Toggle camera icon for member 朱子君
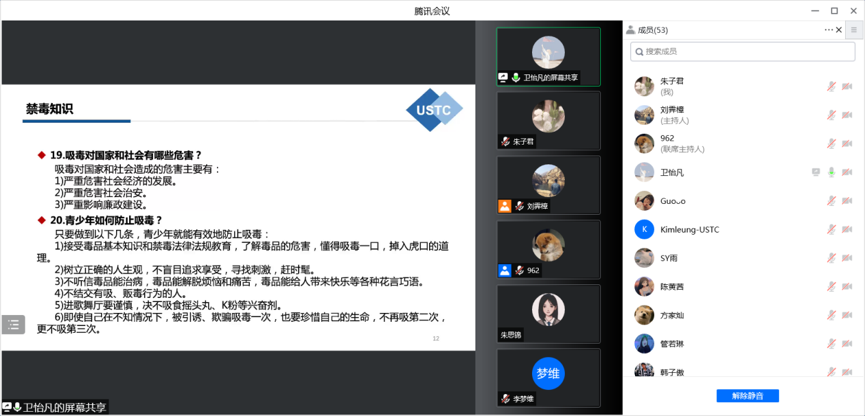This screenshot has height=416, width=865. point(847,87)
